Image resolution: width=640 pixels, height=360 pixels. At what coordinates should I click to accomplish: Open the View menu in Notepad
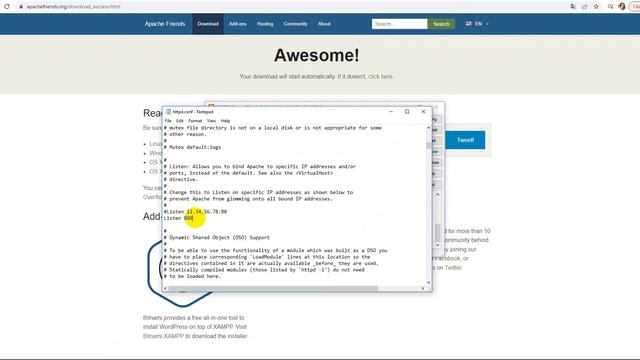(211, 121)
